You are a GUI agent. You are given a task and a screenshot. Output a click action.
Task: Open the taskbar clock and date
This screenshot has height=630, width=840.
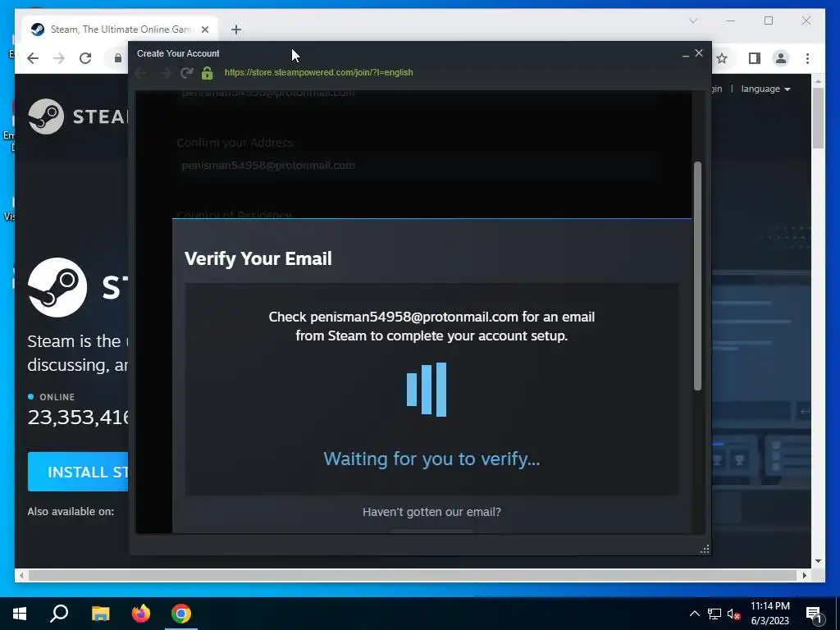769,614
